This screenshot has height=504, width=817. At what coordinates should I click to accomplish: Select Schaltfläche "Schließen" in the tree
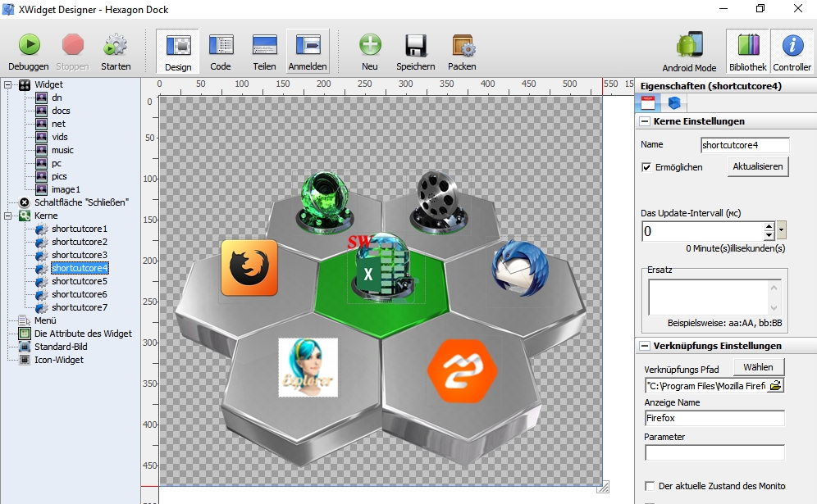[x=81, y=202]
